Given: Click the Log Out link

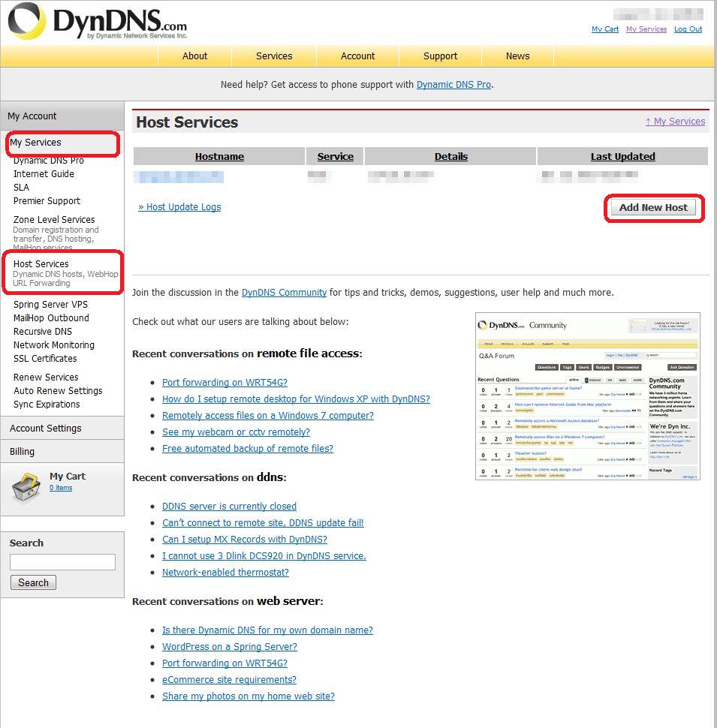Looking at the screenshot, I should [x=688, y=29].
